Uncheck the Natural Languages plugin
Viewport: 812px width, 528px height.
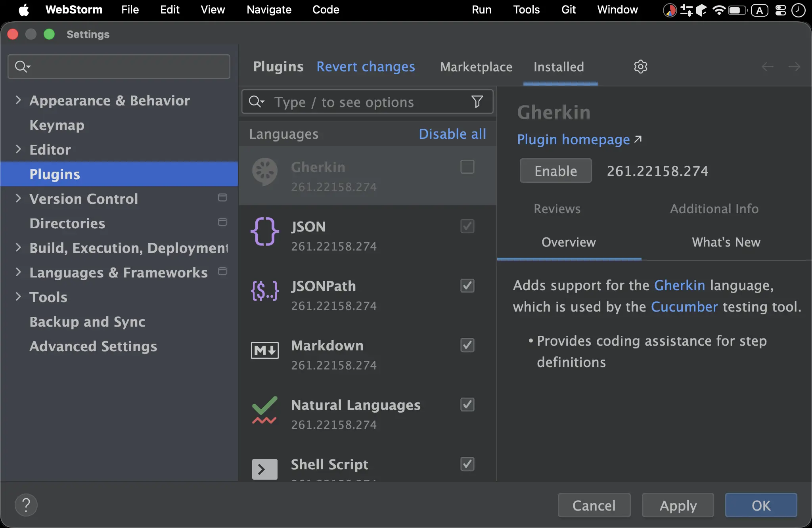pyautogui.click(x=467, y=405)
